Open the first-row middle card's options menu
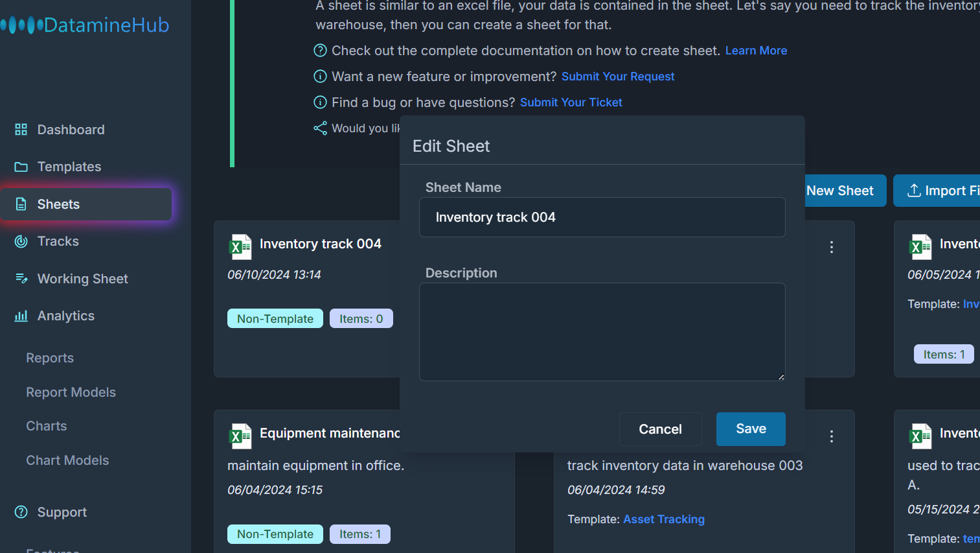Image resolution: width=980 pixels, height=553 pixels. [x=832, y=247]
